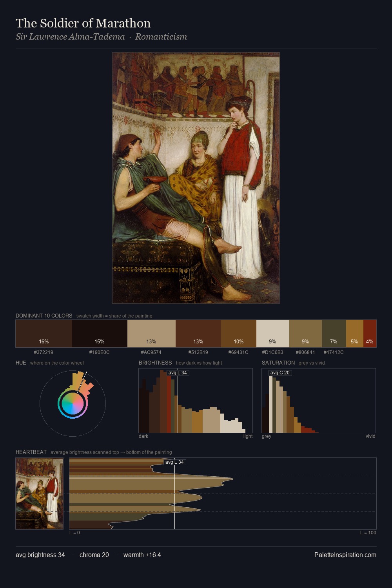
Task: Select the 15% near-black swatch
Action: pos(100,334)
